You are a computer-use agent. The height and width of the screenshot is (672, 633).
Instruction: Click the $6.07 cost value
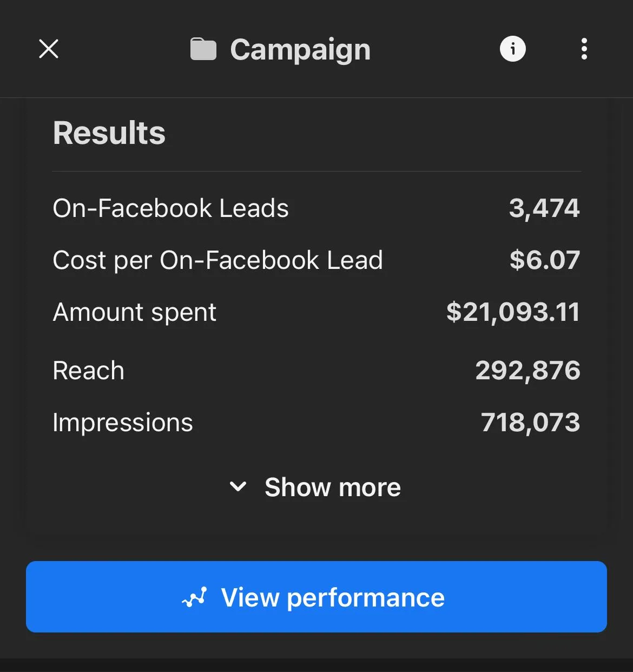545,260
